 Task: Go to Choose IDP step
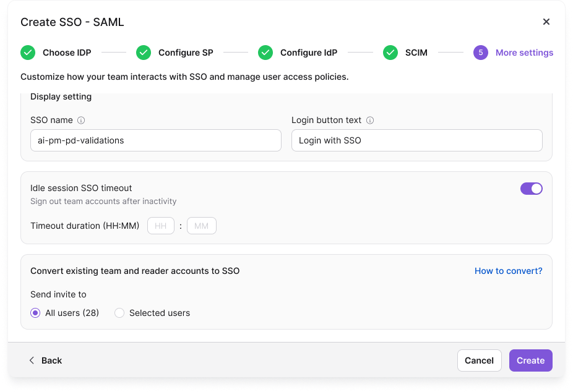point(67,53)
